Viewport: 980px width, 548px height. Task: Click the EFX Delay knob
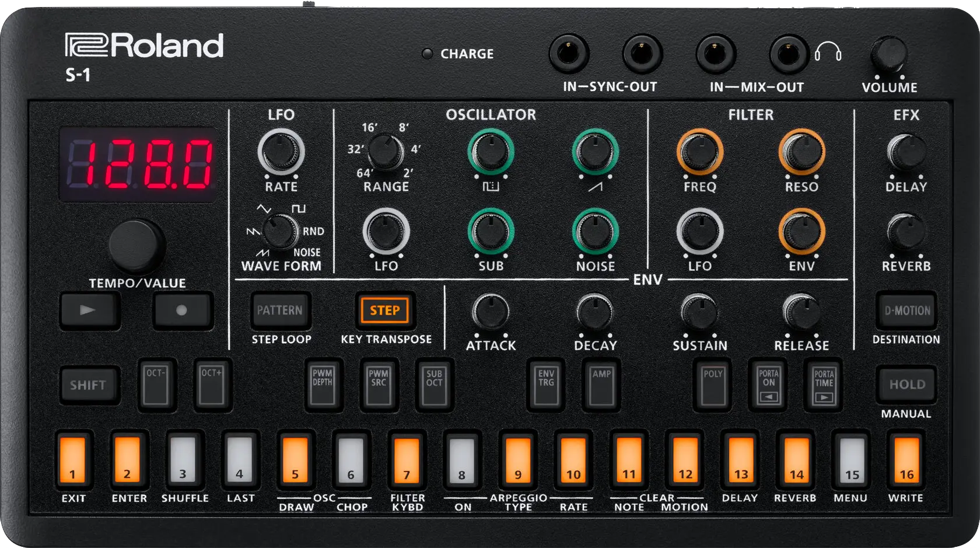click(x=906, y=152)
